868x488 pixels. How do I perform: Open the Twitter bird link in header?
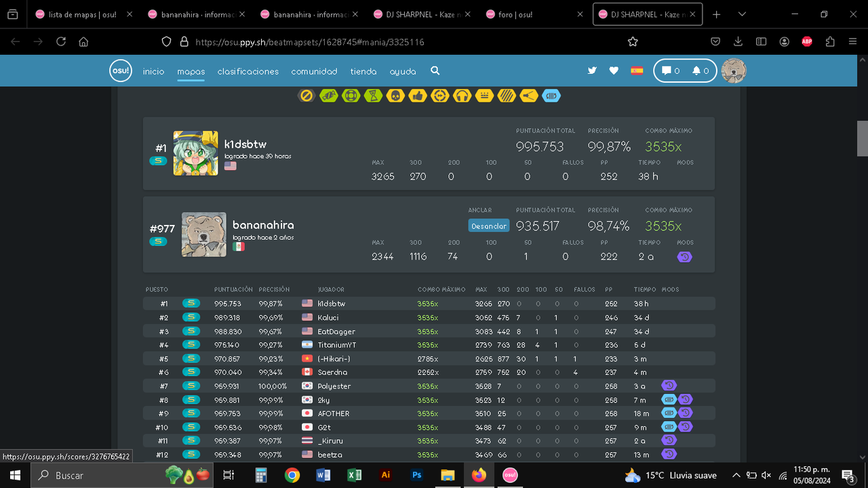pyautogui.click(x=592, y=70)
